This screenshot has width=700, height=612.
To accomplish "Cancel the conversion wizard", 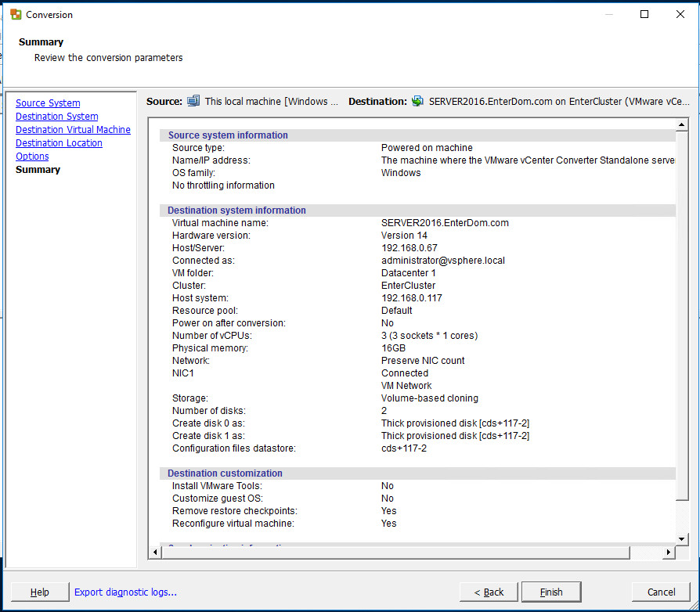I will (661, 592).
